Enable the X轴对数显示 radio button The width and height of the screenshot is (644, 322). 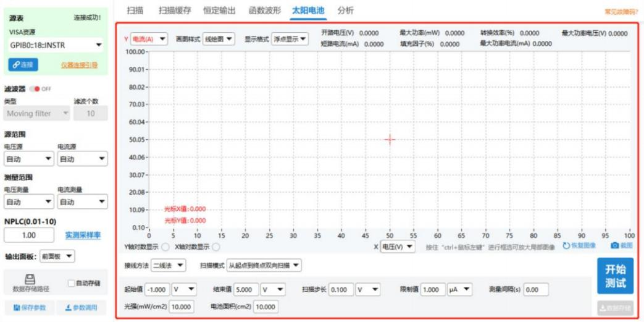(215, 247)
